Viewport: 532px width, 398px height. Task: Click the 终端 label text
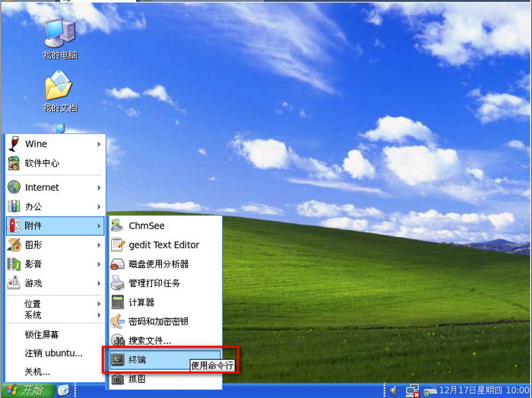click(x=137, y=360)
